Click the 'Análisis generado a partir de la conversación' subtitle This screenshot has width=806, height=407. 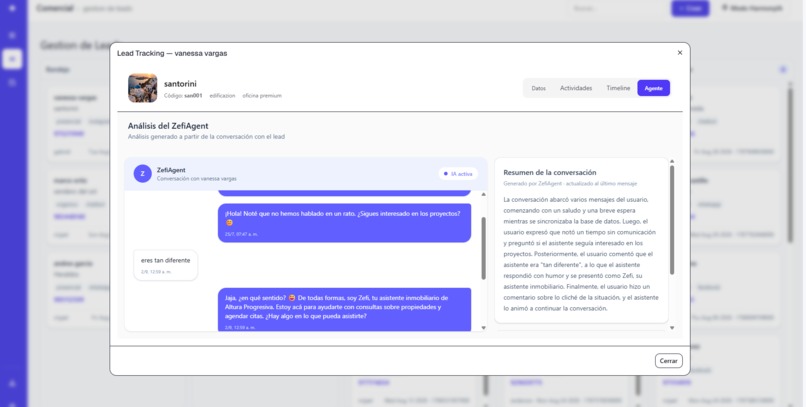click(206, 137)
